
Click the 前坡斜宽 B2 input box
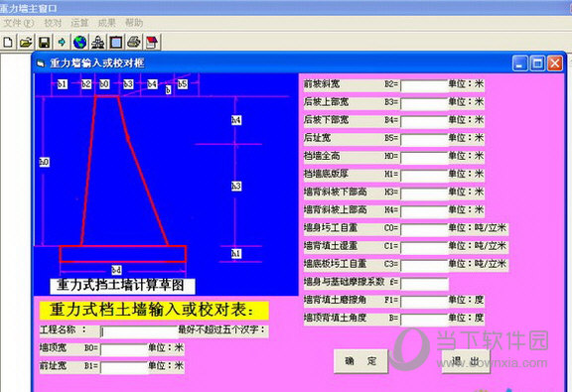(x=424, y=86)
